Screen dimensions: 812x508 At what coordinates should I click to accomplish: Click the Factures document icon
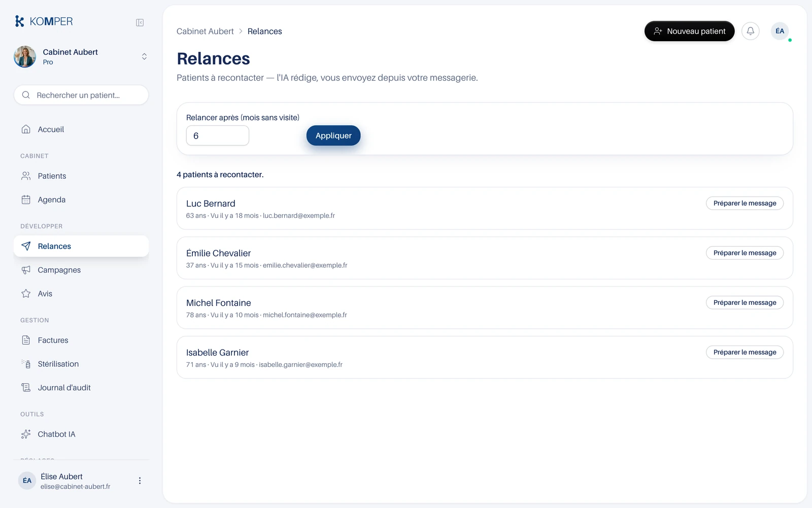pyautogui.click(x=26, y=340)
